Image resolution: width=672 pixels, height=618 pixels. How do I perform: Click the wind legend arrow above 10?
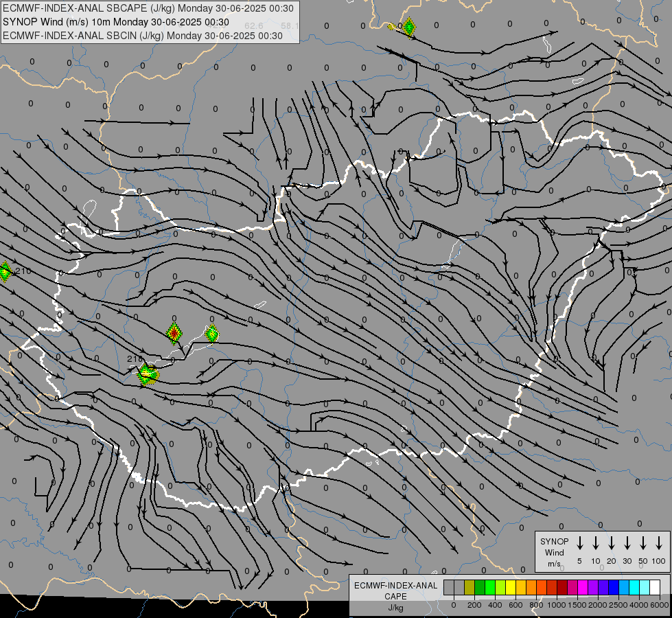pyautogui.click(x=596, y=543)
